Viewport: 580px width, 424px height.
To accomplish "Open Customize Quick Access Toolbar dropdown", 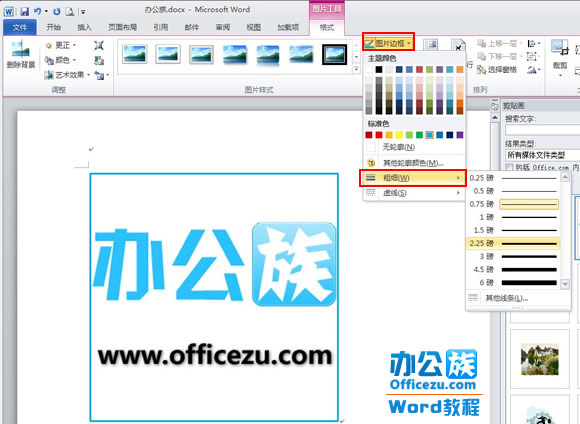I will click(x=84, y=12).
